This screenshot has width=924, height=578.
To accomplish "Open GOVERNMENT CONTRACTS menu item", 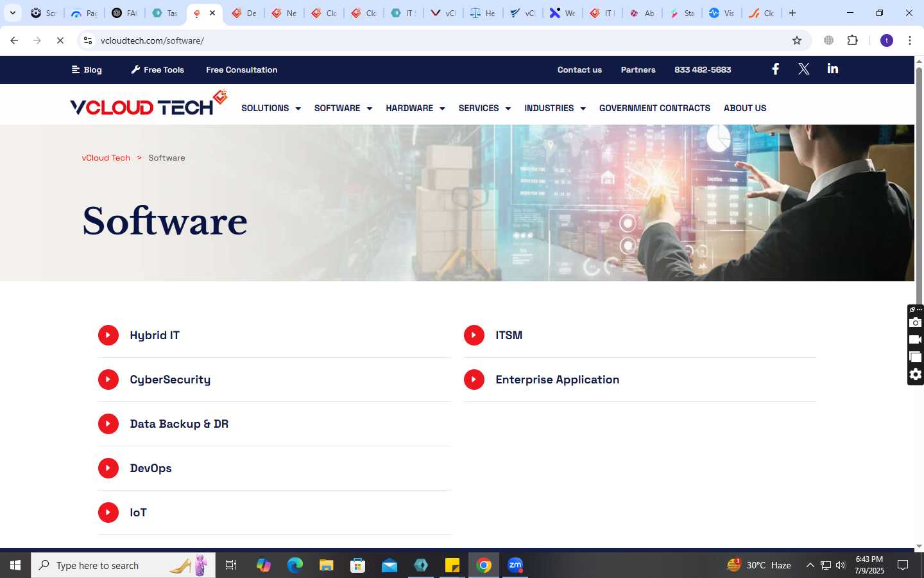I will pos(654,108).
